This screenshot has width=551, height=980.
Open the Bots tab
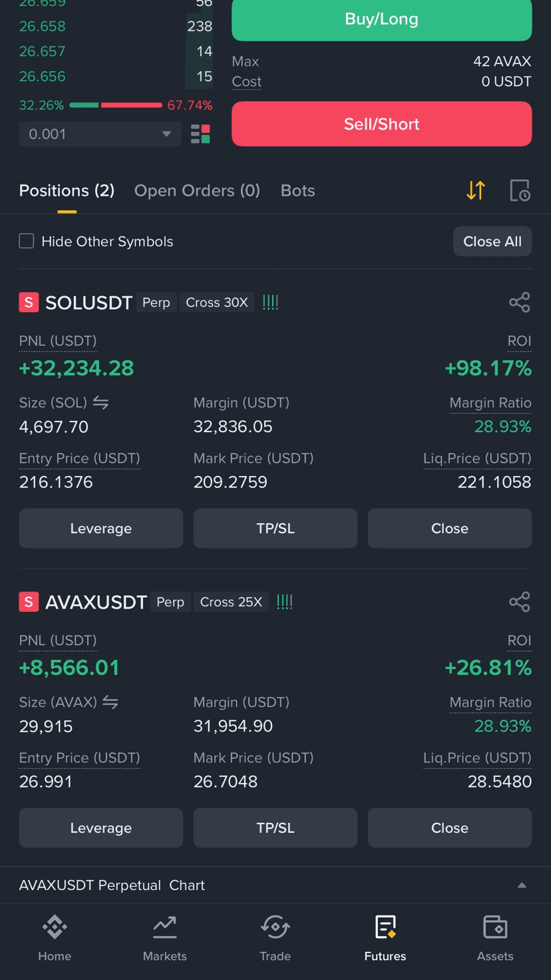(297, 190)
